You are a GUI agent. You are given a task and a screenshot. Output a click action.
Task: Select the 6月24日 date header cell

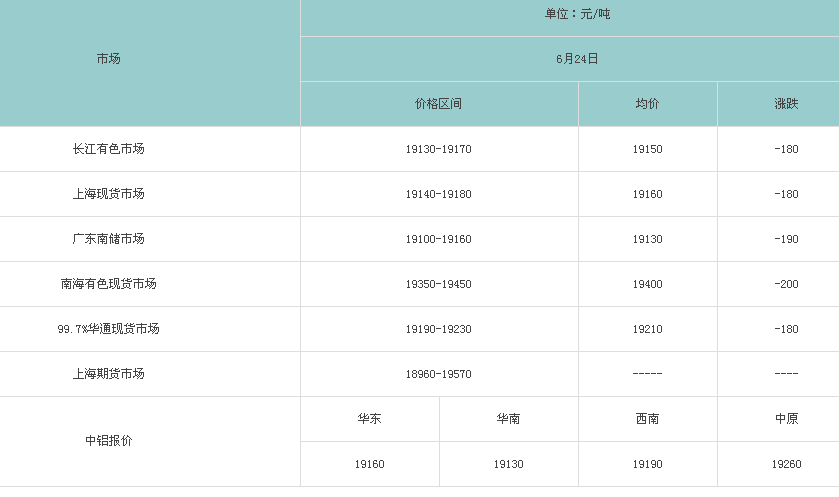(577, 59)
